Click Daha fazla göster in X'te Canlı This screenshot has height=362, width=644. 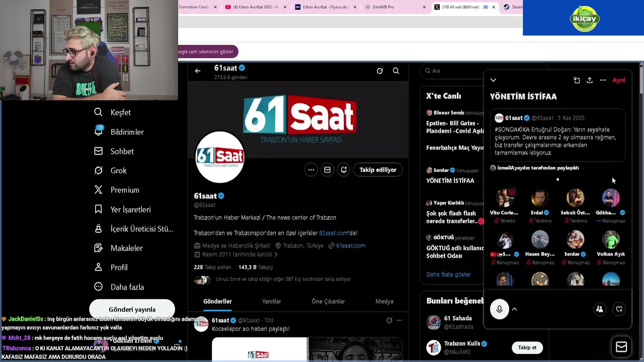[448, 275]
